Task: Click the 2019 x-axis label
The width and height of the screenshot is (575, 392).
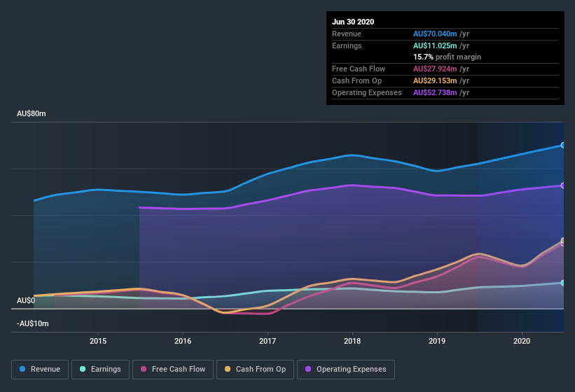Action: point(437,341)
